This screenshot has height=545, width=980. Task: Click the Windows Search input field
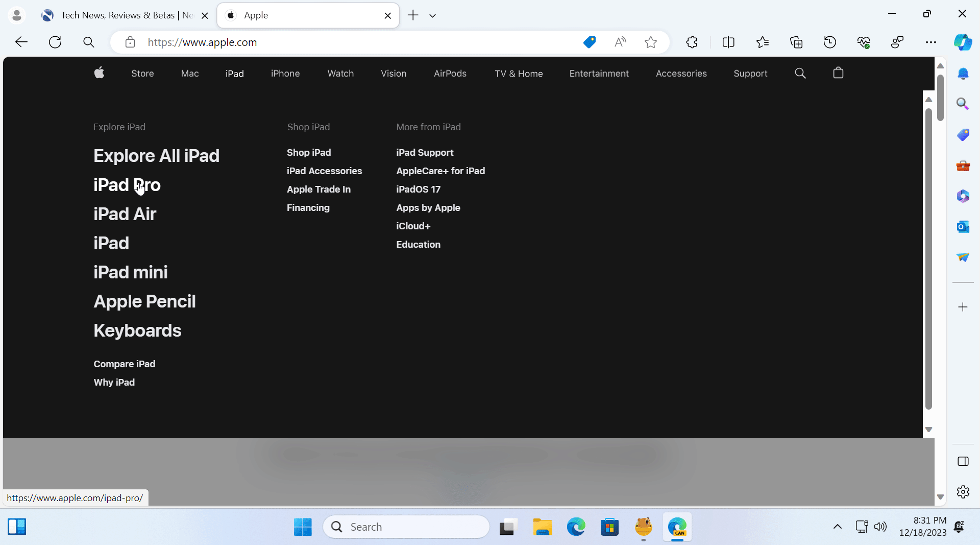click(x=406, y=527)
